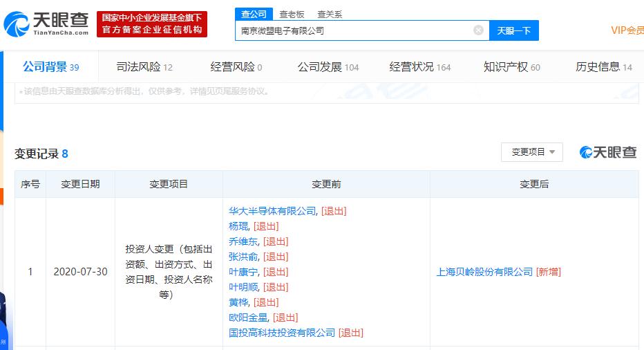The height and width of the screenshot is (350, 644).
Task: Open the 华大半导体有限公司 link
Action: click(272, 211)
